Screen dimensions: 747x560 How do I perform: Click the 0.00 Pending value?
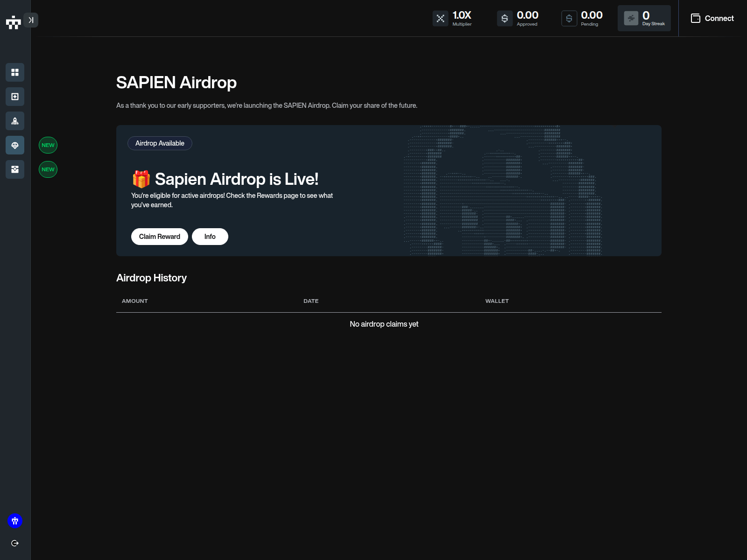point(592,15)
